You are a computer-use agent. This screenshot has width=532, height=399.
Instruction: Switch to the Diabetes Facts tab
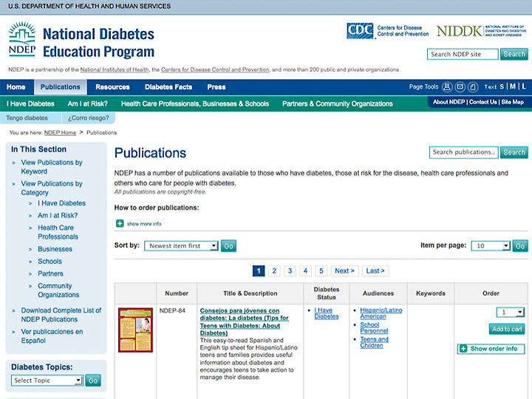pyautogui.click(x=168, y=87)
